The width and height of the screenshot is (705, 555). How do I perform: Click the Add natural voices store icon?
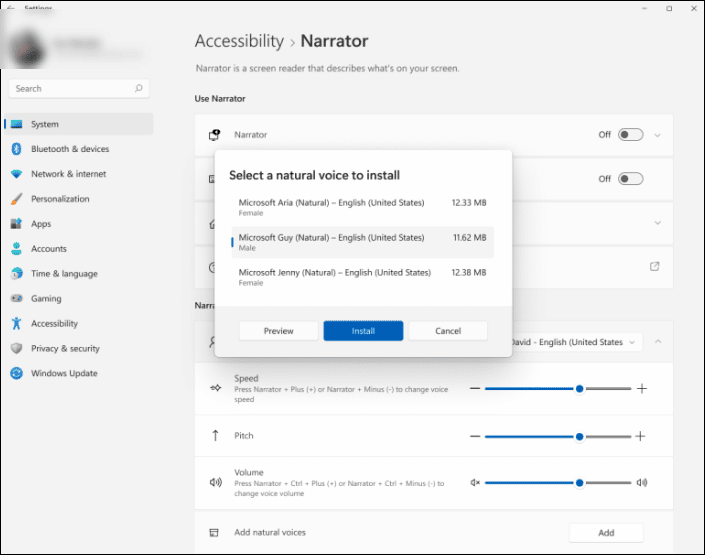click(x=214, y=533)
